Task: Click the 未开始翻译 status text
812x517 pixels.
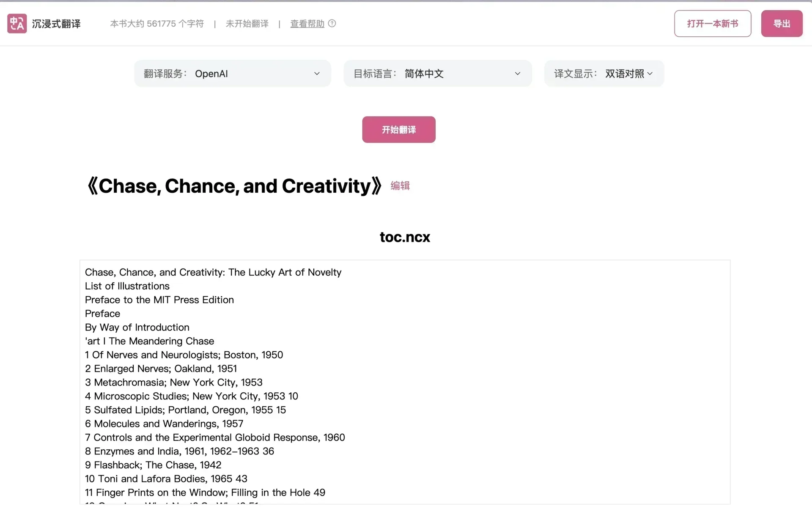Action: (247, 24)
